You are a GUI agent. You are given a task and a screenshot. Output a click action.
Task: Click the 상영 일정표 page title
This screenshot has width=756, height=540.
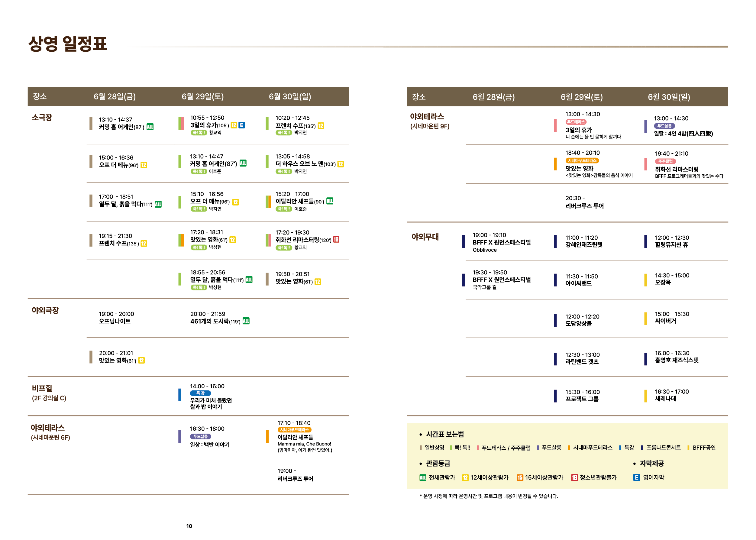(x=68, y=44)
